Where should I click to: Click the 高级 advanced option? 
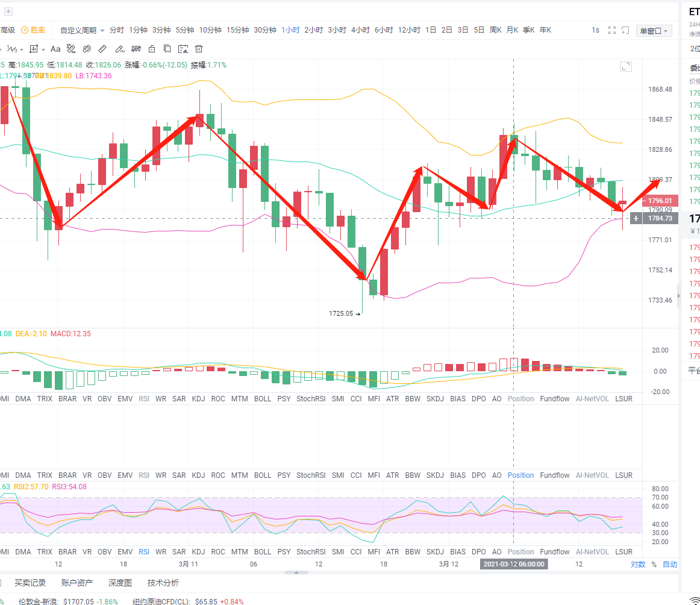pyautogui.click(x=8, y=30)
